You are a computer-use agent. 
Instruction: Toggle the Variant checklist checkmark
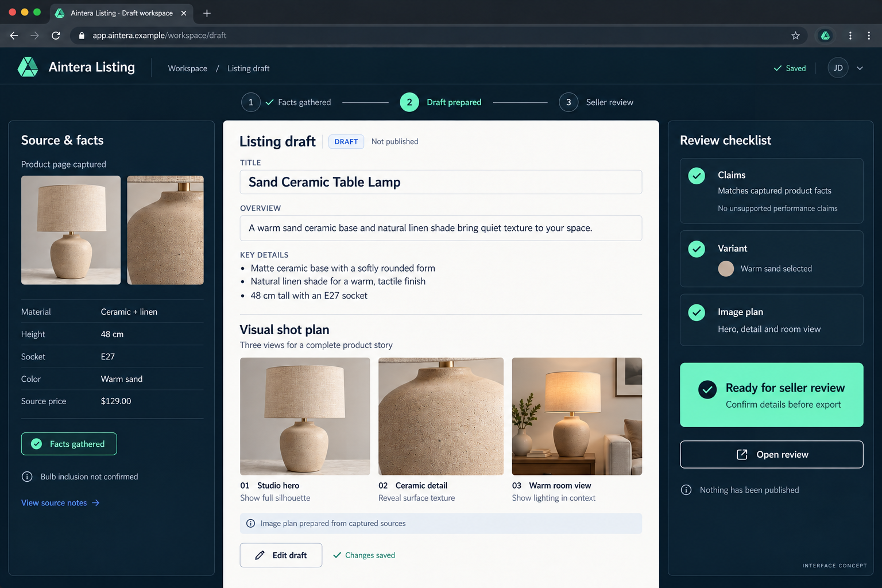point(697,249)
